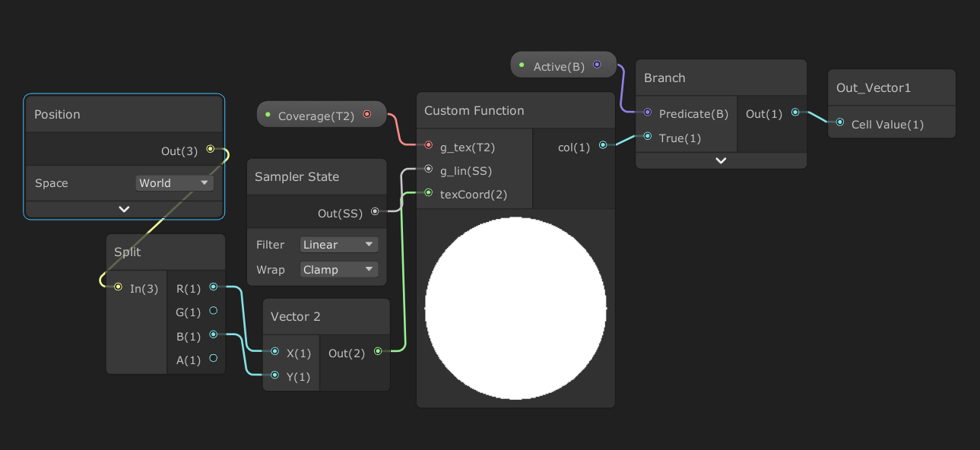Click the white circle preview thumbnail

(x=515, y=308)
